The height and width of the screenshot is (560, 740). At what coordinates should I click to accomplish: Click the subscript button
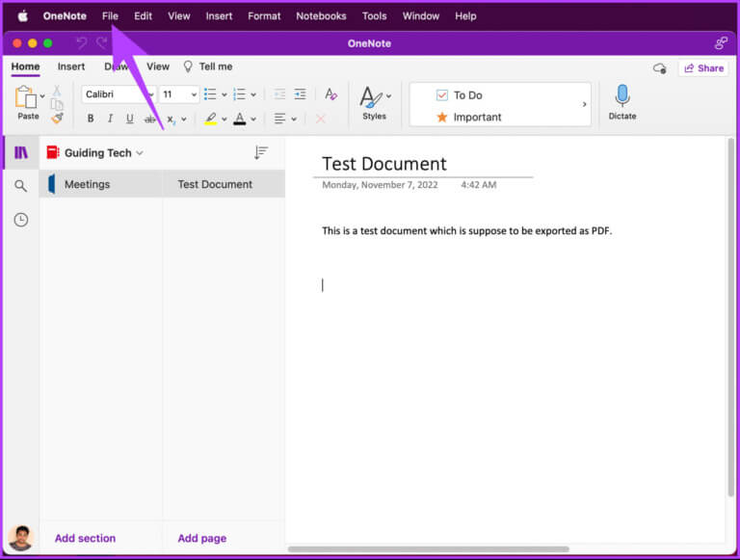171,120
